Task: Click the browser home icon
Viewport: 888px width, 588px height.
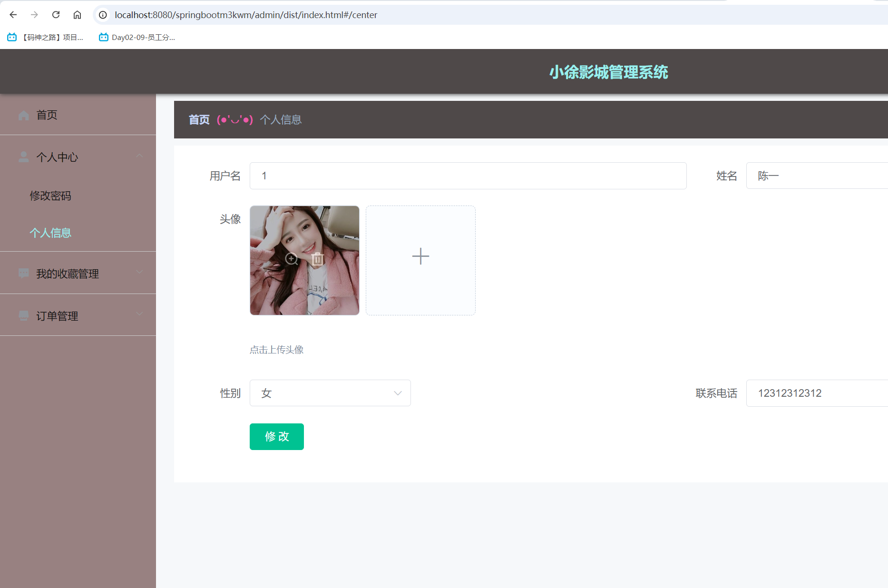Action: 77,15
